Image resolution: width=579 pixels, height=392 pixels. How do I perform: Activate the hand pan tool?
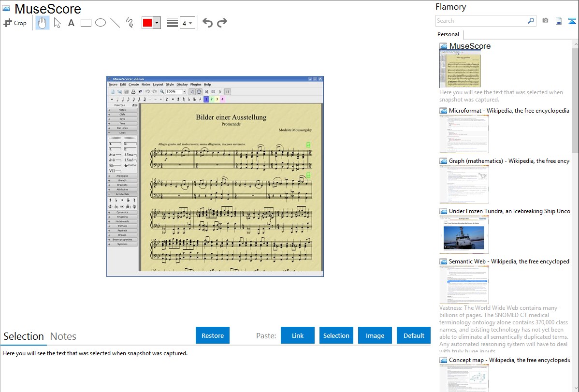(43, 23)
